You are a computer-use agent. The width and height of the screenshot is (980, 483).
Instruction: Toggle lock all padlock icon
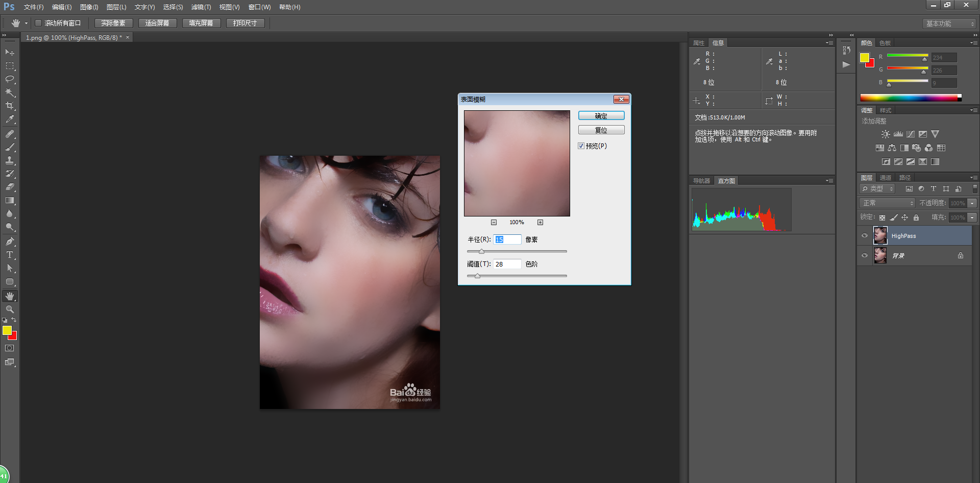tap(916, 218)
